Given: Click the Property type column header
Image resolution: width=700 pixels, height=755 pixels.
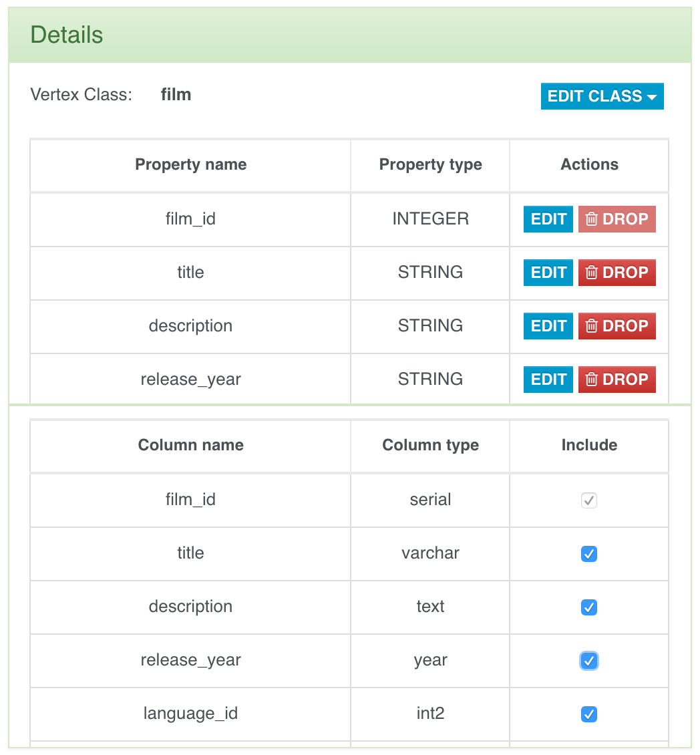Looking at the screenshot, I should (x=430, y=165).
